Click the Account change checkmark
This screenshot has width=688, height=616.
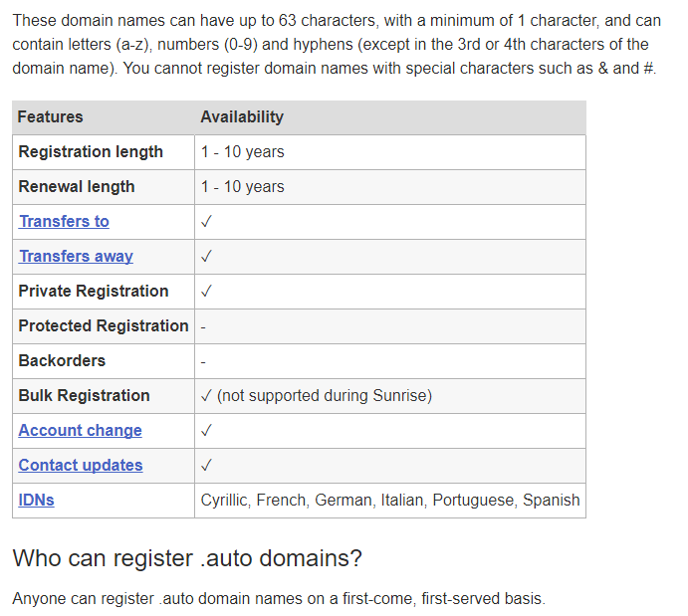pos(206,430)
